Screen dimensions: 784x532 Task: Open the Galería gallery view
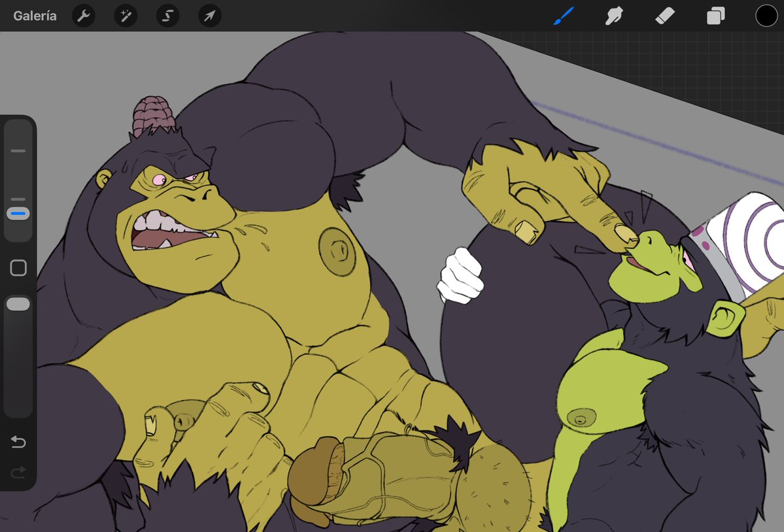(x=35, y=16)
